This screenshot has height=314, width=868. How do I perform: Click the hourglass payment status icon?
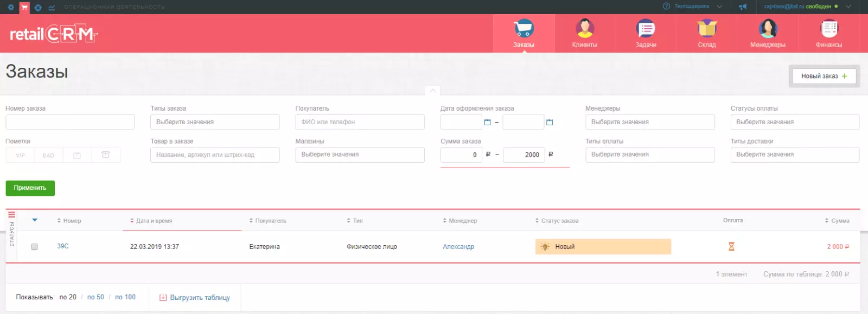pos(731,247)
